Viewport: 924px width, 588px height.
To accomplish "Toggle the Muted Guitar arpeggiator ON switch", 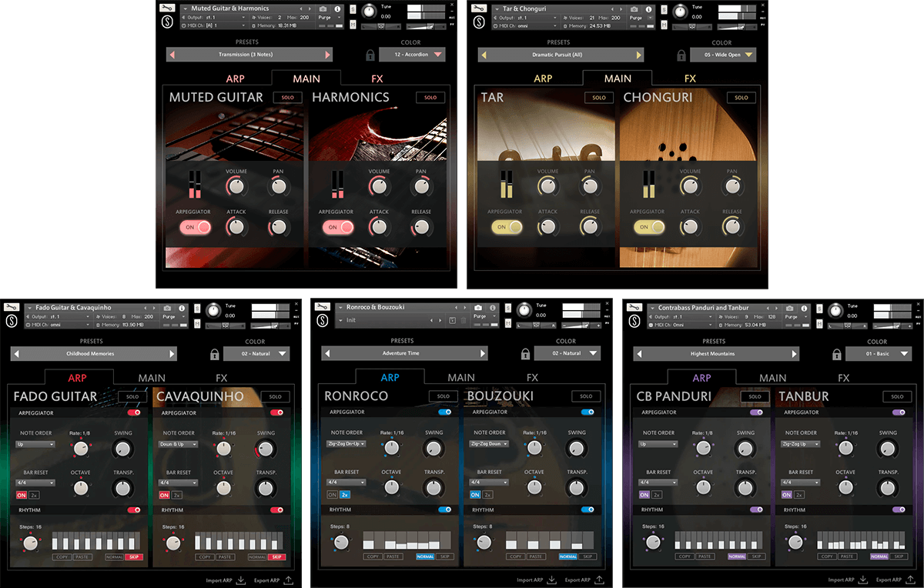I will tap(196, 227).
